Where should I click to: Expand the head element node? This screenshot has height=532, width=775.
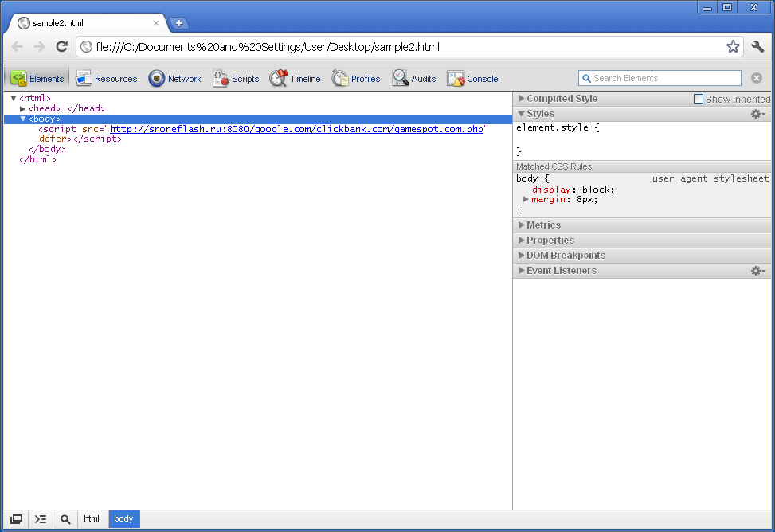click(23, 108)
